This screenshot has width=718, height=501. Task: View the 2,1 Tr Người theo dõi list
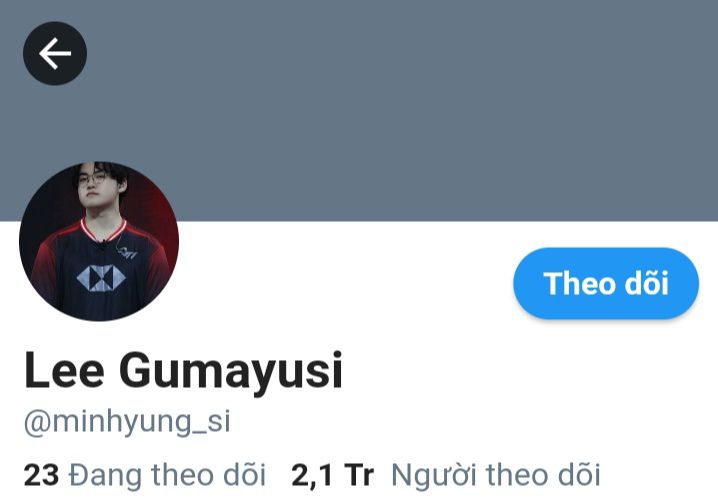(x=446, y=474)
